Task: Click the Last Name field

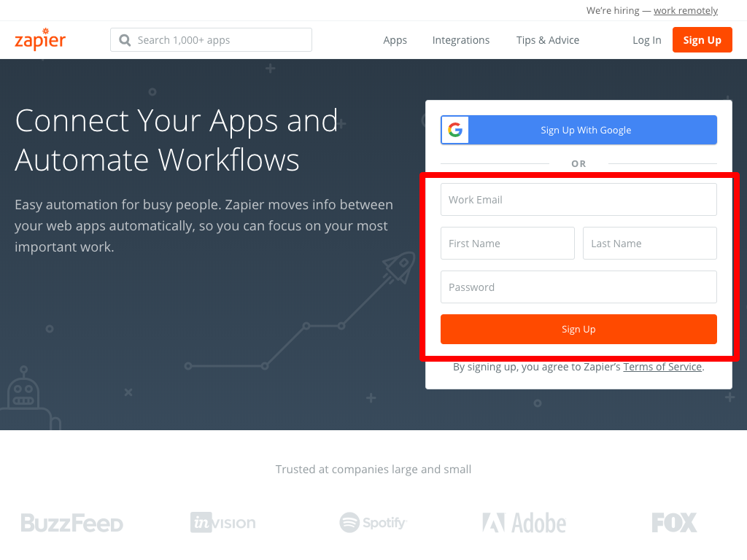Action: pos(649,244)
